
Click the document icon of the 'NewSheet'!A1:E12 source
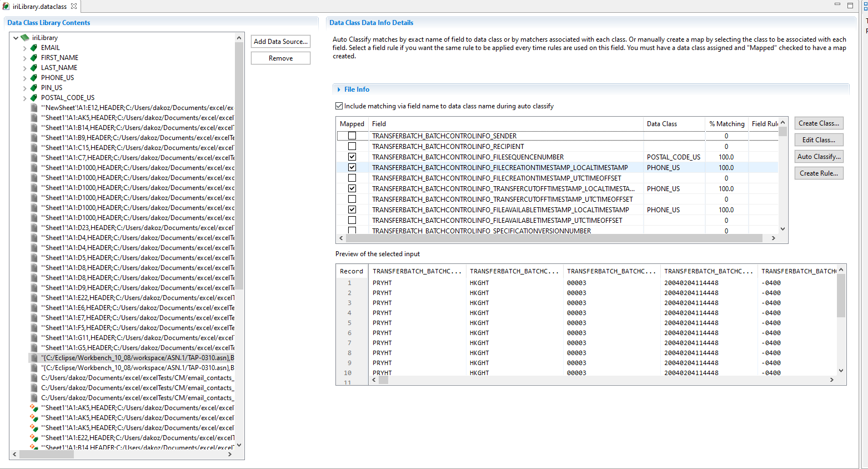pyautogui.click(x=34, y=108)
